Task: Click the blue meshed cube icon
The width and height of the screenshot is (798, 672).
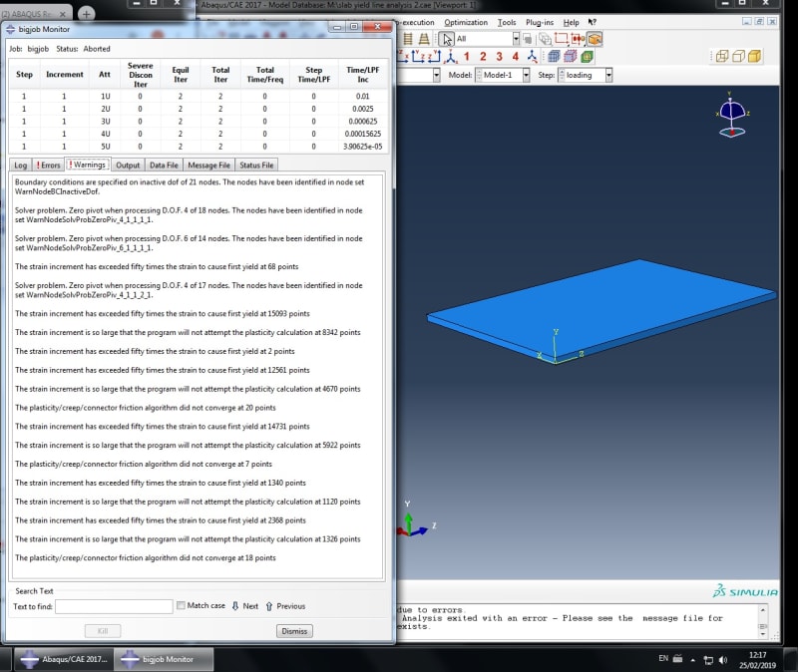Action: point(554,57)
